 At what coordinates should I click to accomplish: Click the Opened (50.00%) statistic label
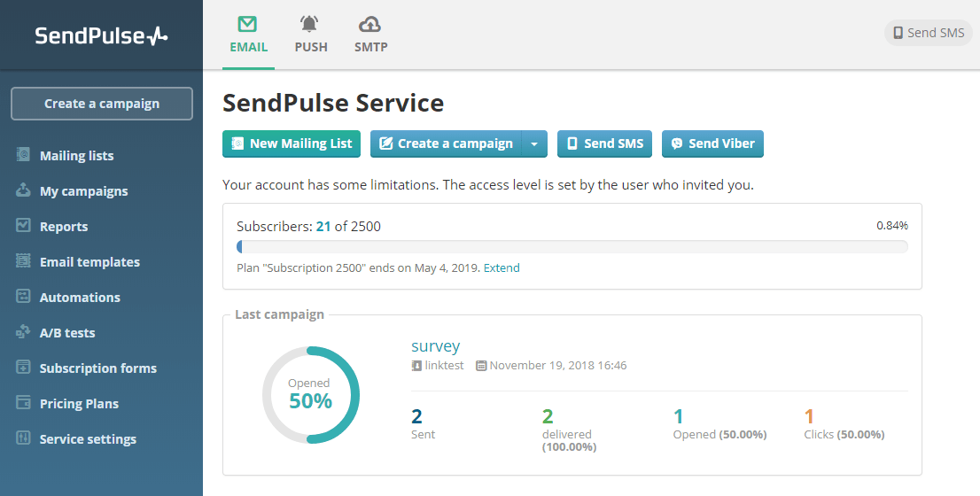coord(720,434)
